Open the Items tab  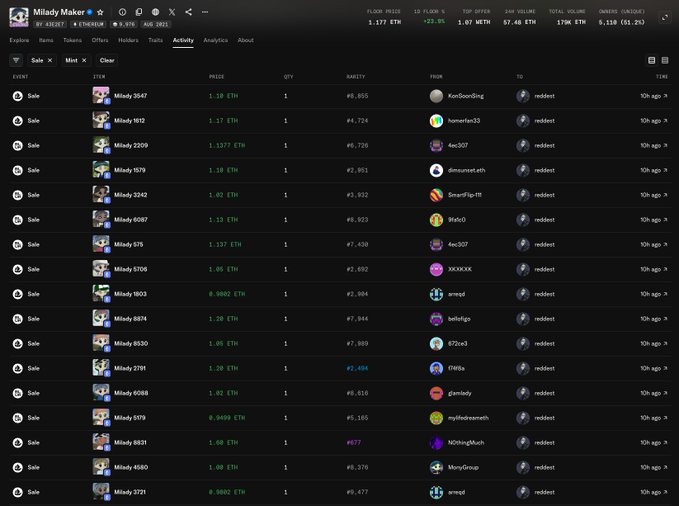coord(46,40)
